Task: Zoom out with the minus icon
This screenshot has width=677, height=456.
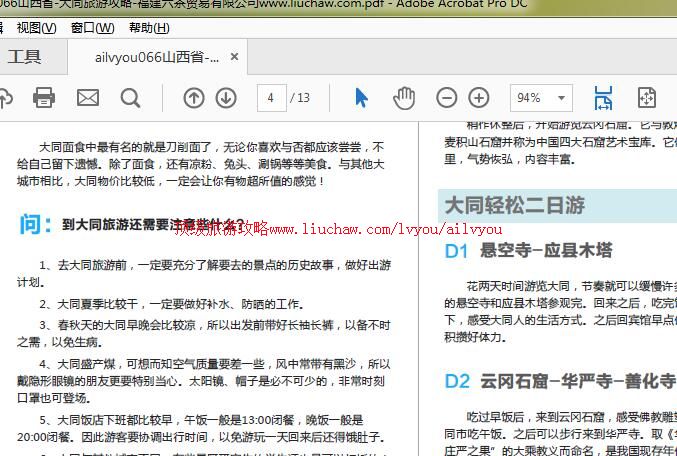Action: click(447, 97)
